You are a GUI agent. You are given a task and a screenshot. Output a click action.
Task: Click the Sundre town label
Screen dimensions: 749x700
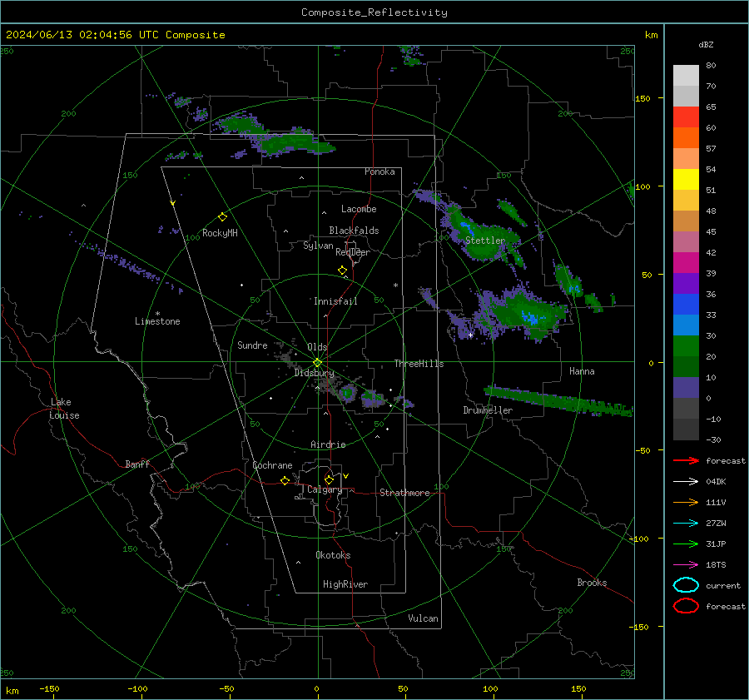252,345
